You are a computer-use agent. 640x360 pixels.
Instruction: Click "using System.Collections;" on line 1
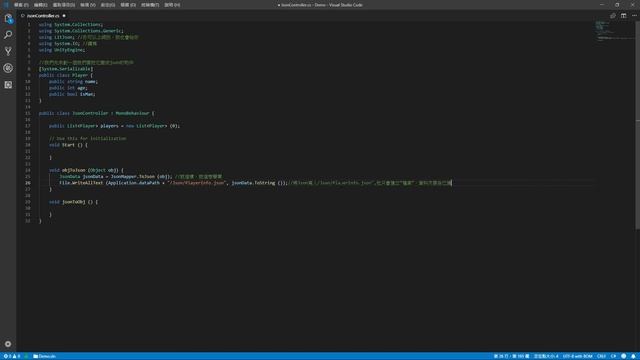tap(71, 24)
